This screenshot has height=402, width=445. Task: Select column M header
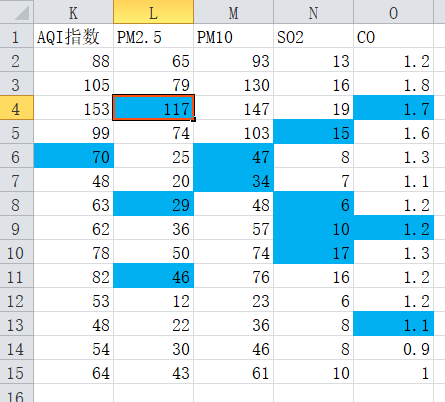(x=233, y=12)
